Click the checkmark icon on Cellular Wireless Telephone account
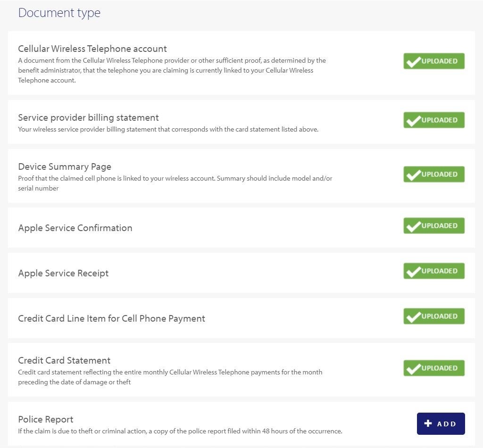 click(x=413, y=61)
